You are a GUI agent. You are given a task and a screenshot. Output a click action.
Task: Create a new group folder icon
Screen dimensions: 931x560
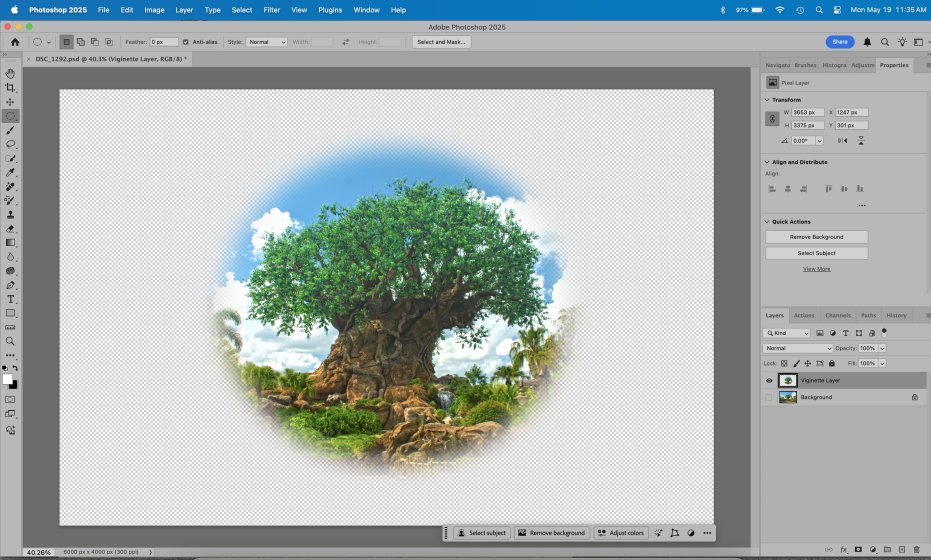(x=887, y=550)
